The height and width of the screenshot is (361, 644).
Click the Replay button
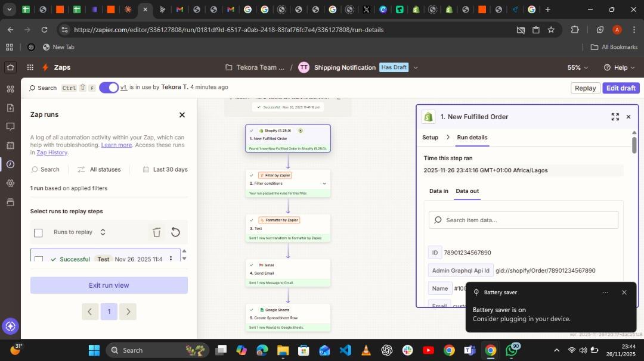585,88
